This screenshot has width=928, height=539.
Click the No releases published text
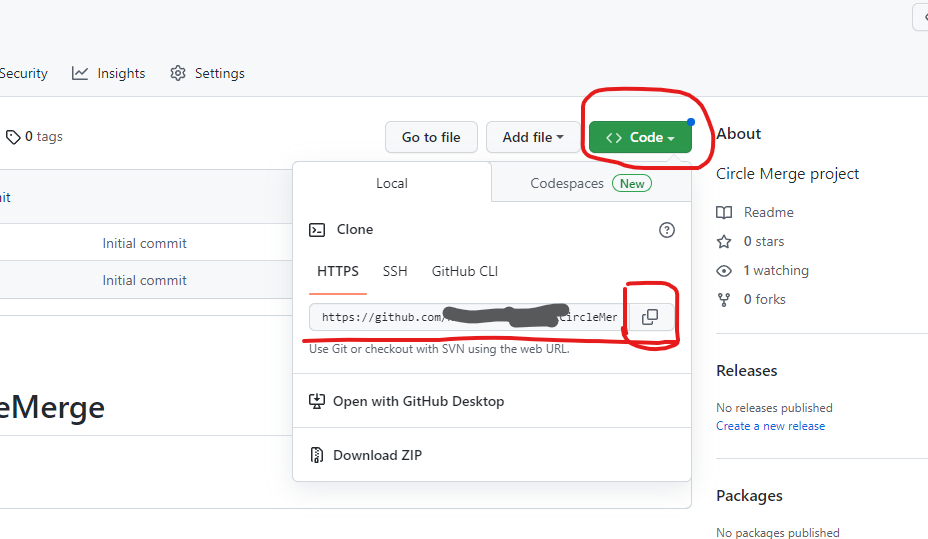[x=774, y=408]
